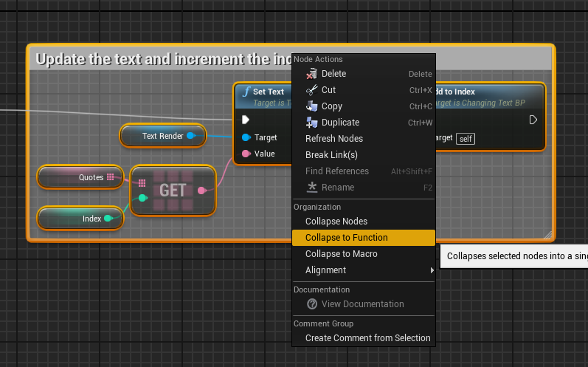The image size is (588, 367).
Task: Click the Set Text node header
Action: (263, 97)
